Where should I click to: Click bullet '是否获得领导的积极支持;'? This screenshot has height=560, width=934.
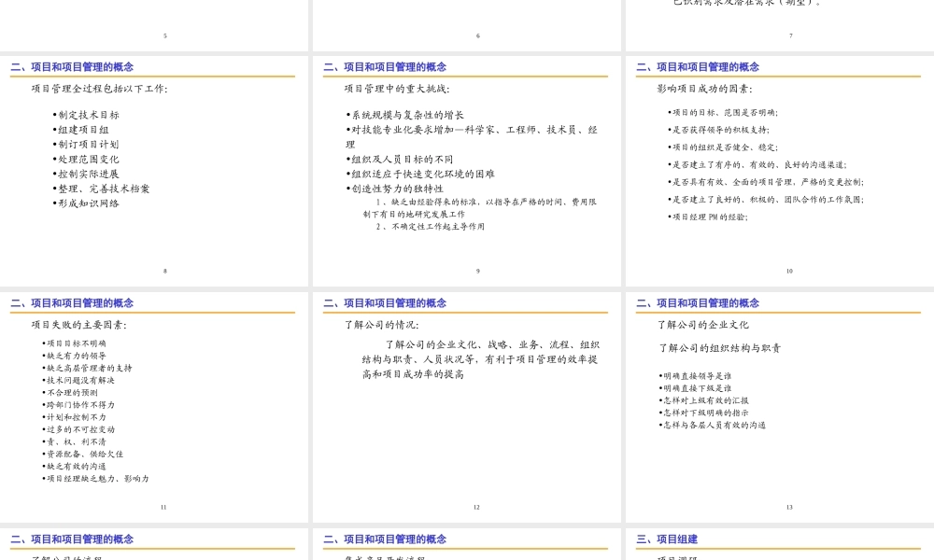(719, 130)
